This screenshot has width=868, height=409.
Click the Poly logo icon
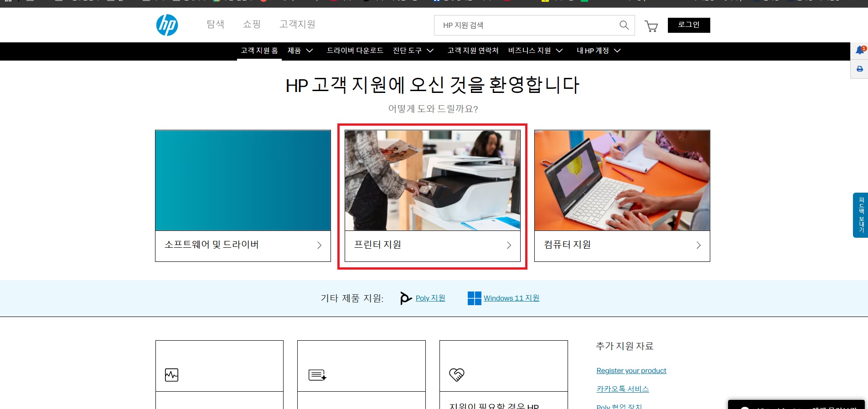click(x=405, y=298)
